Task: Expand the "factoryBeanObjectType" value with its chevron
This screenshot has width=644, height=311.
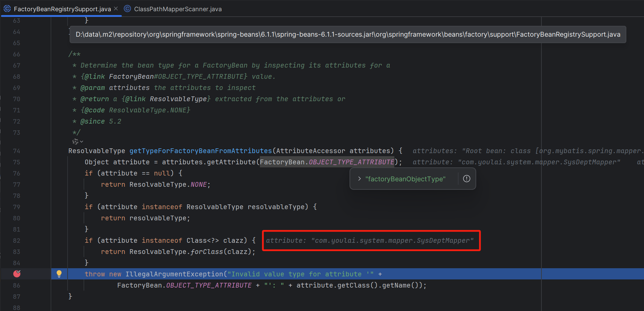Action: (x=359, y=179)
